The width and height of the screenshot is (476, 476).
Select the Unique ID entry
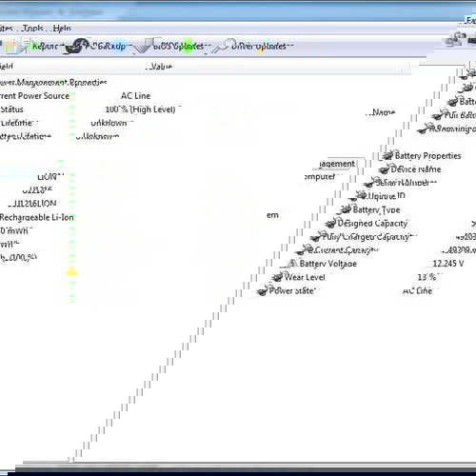point(386,196)
